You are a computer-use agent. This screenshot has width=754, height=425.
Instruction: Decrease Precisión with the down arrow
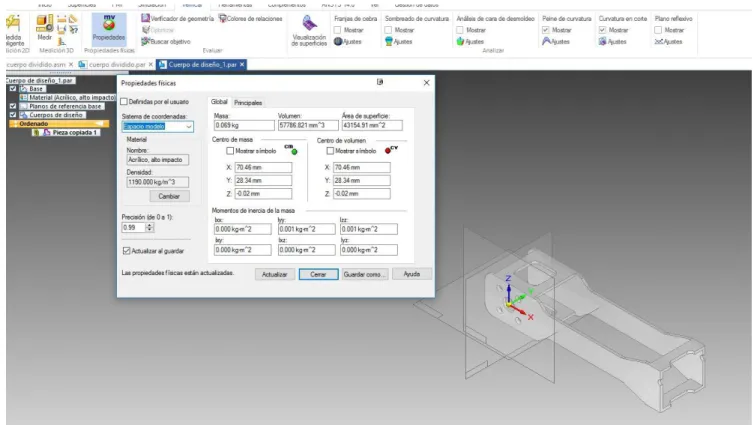tap(150, 230)
